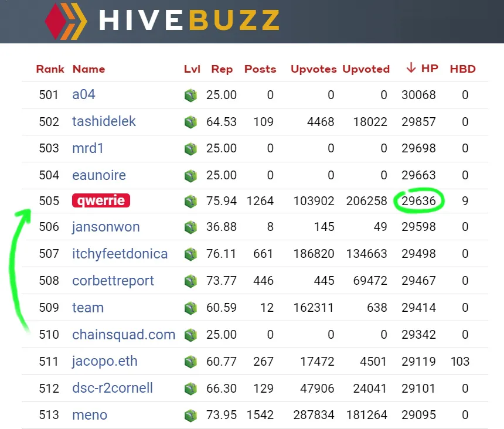Select HP value 29095 for meno
Screen dimensions: 504x429
pyautogui.click(x=418, y=415)
